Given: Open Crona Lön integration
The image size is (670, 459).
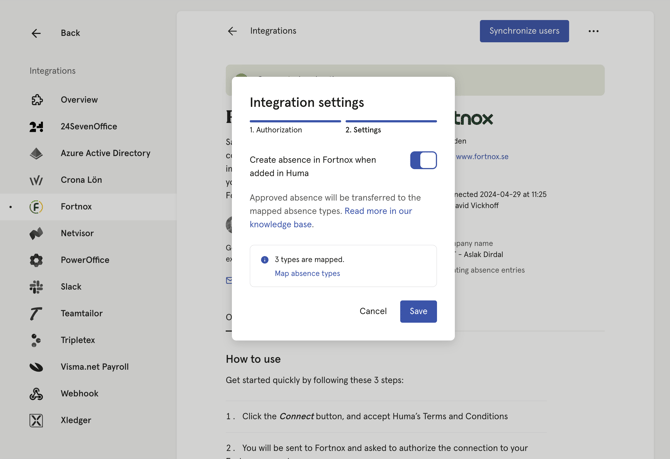Looking at the screenshot, I should point(88,180).
